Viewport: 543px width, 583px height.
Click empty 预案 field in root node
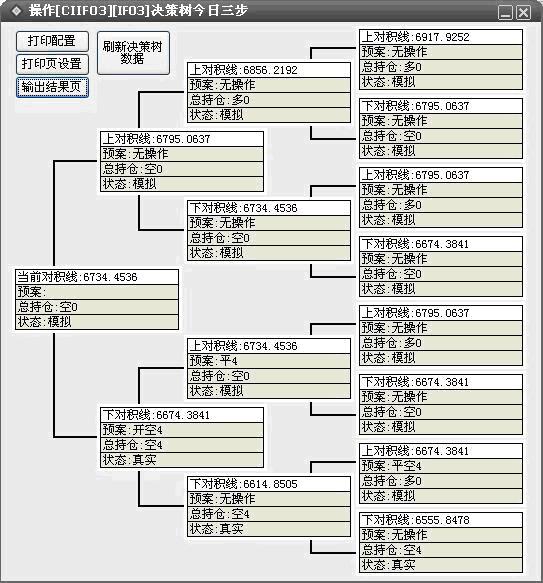pos(97,292)
